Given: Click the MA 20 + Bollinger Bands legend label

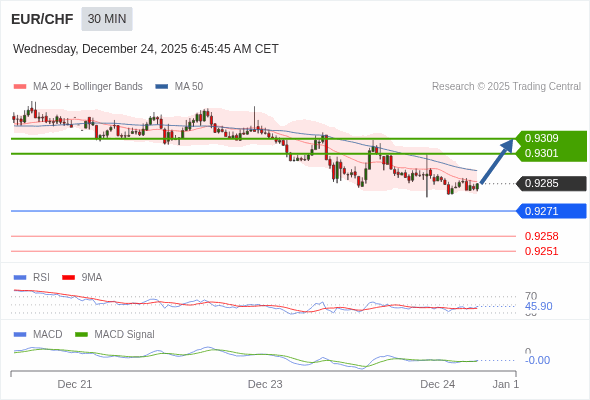Looking at the screenshot, I should pyautogui.click(x=88, y=87).
